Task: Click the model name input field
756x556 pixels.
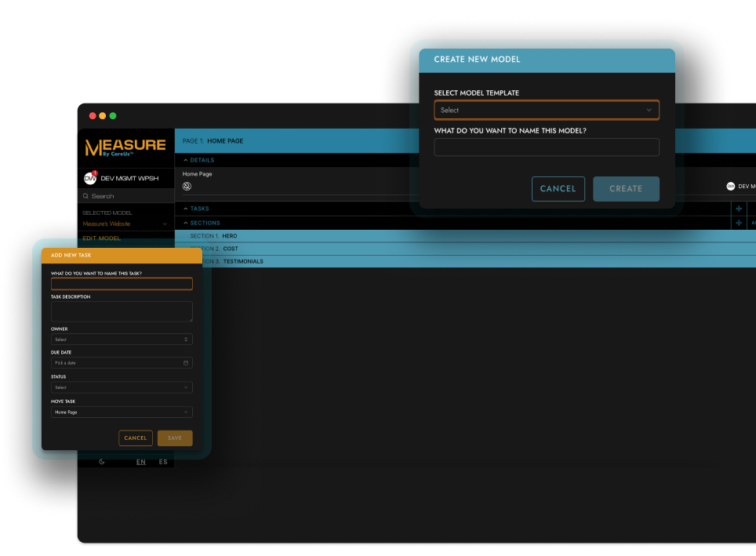Action: click(547, 147)
